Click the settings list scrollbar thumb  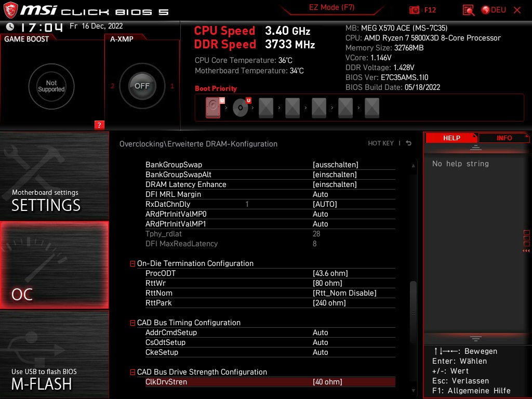(x=413, y=312)
